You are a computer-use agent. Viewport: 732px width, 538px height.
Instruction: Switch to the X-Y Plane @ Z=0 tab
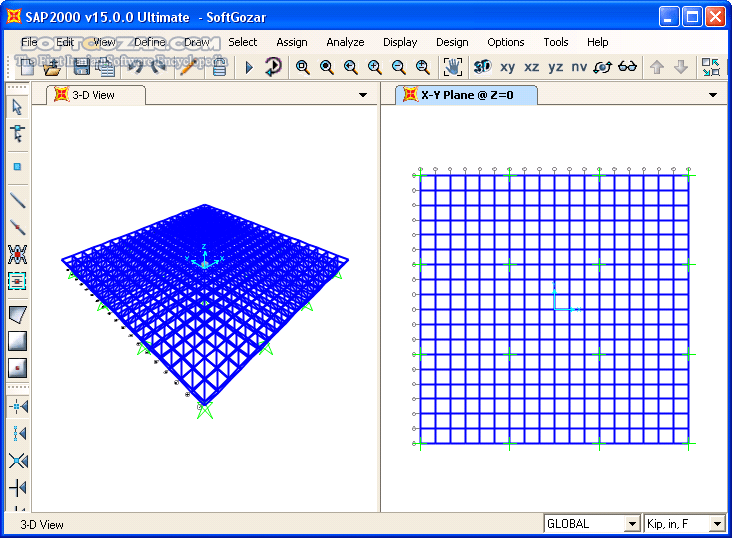click(x=466, y=95)
